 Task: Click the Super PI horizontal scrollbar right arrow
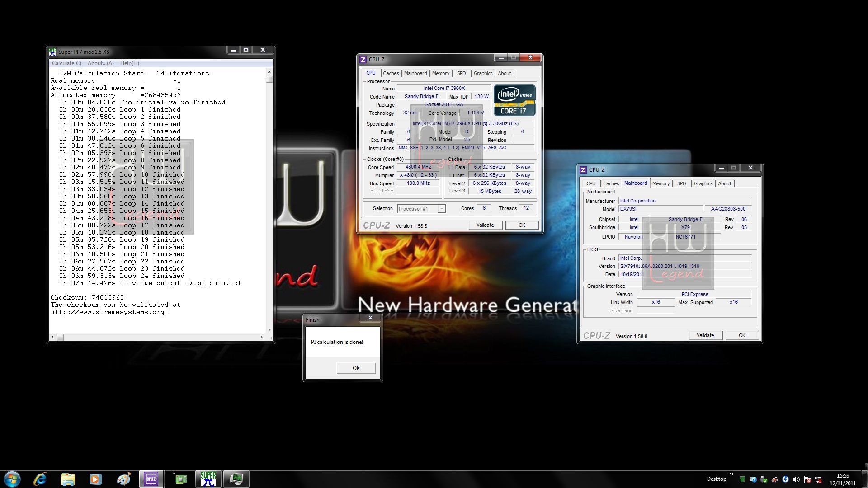pos(261,337)
